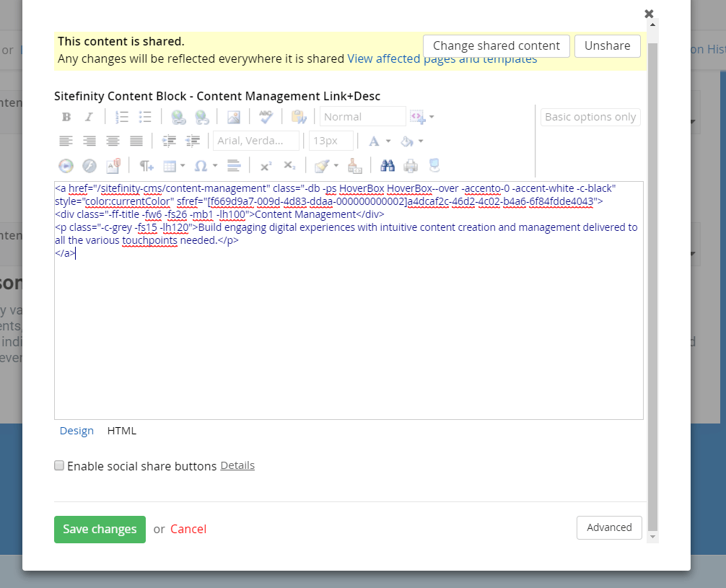Click the Save changes button

tap(100, 529)
